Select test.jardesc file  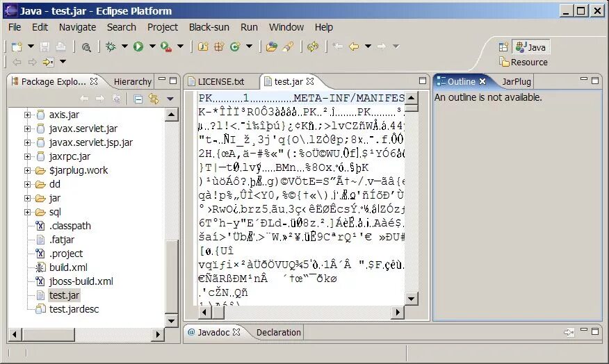(x=74, y=309)
